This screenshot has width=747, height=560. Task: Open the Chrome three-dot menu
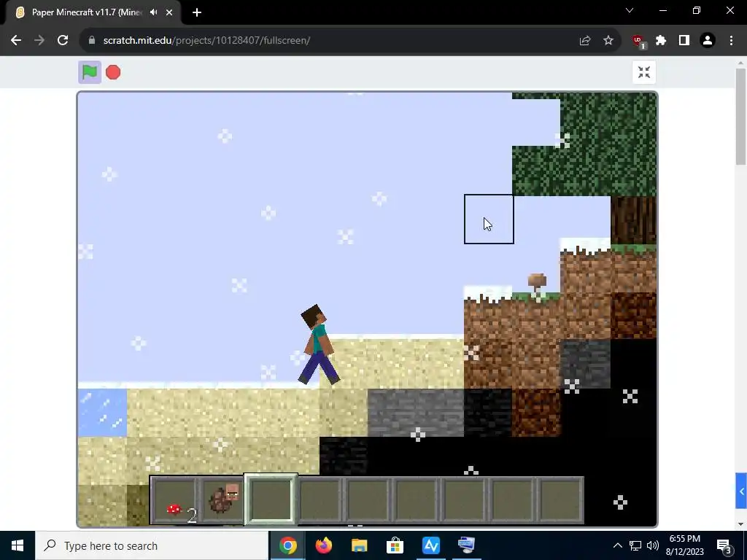pos(731,41)
